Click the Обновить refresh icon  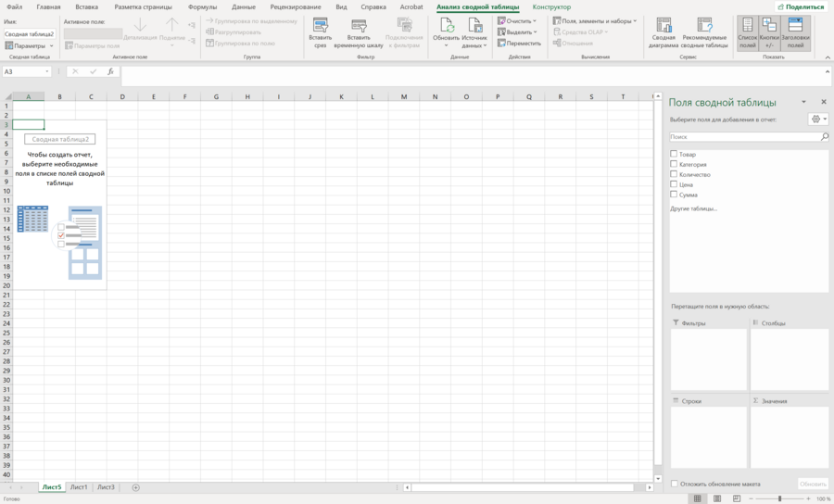(447, 25)
